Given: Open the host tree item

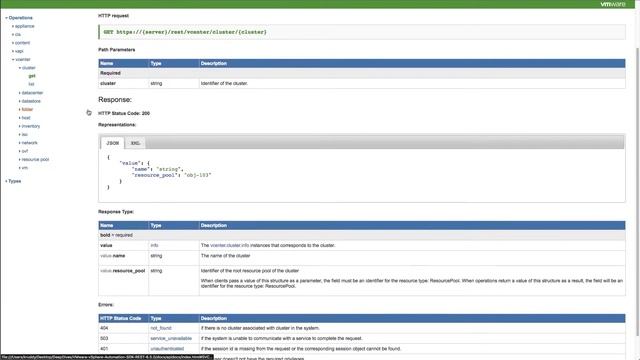Looking at the screenshot, I should (x=26, y=118).
